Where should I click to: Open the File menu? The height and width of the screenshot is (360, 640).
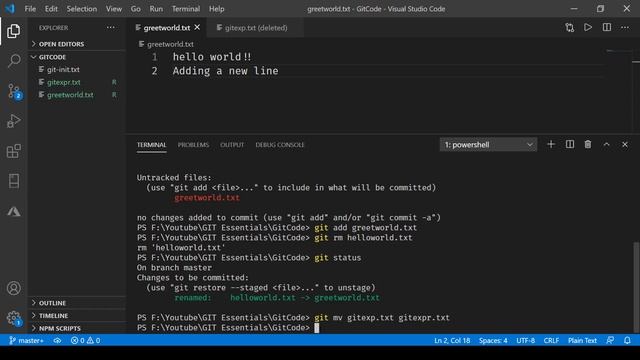tap(30, 9)
